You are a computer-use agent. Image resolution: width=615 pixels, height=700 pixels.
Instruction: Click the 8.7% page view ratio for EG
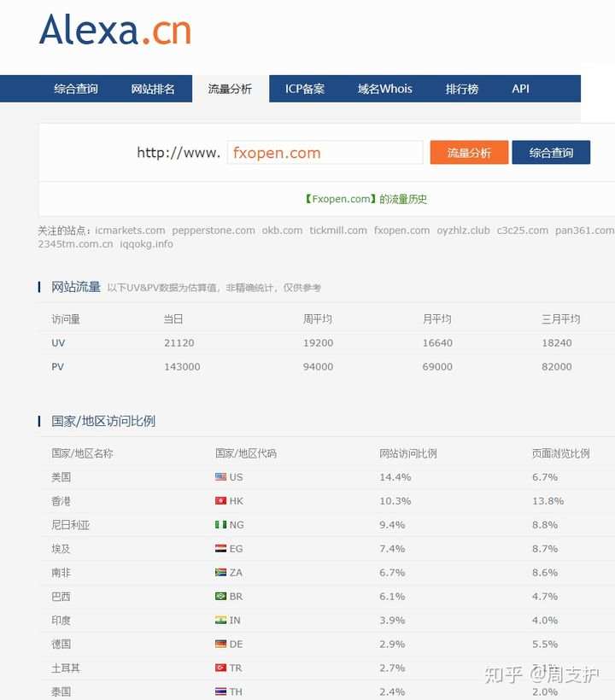tap(545, 548)
